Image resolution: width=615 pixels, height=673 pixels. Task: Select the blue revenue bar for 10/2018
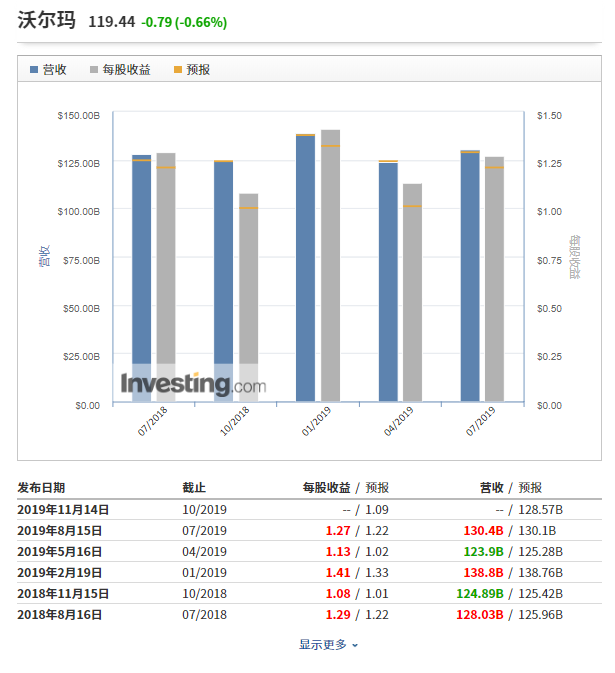point(224,281)
